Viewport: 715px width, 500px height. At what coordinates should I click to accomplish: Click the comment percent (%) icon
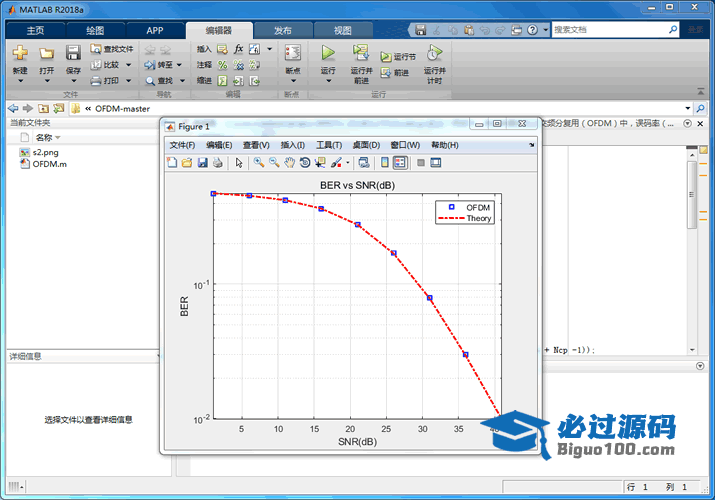[x=223, y=65]
